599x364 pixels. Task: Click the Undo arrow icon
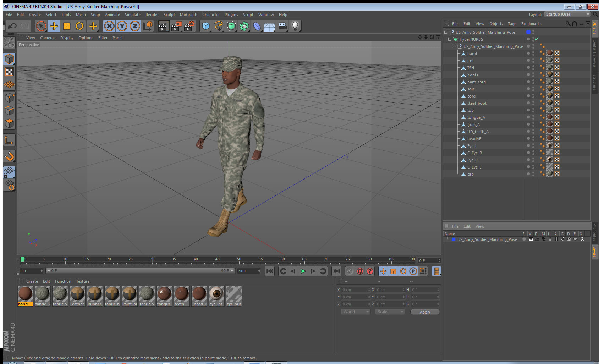coord(12,26)
